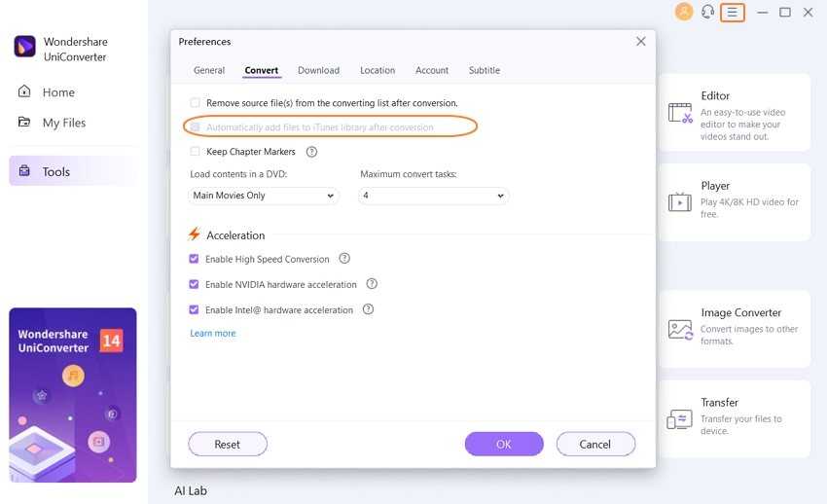Screen dimensions: 827x504
Task: Go to My Files in sidebar
Action: click(63, 123)
